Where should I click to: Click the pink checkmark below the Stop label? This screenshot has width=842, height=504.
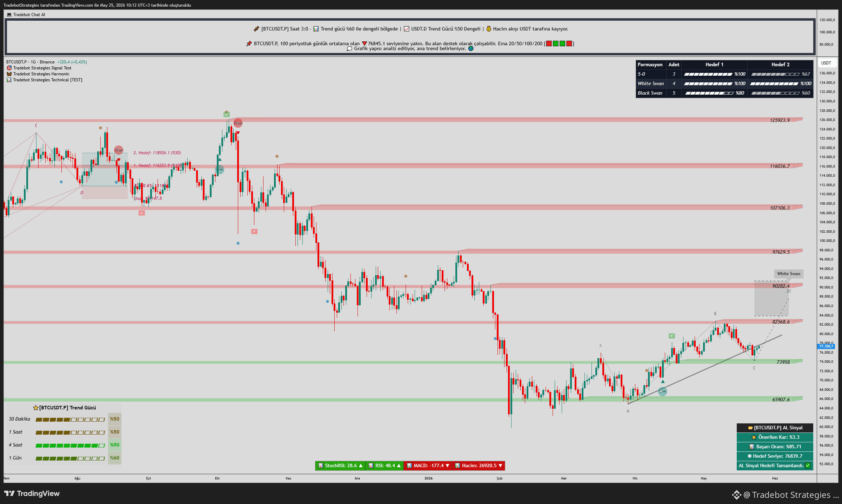[142, 213]
